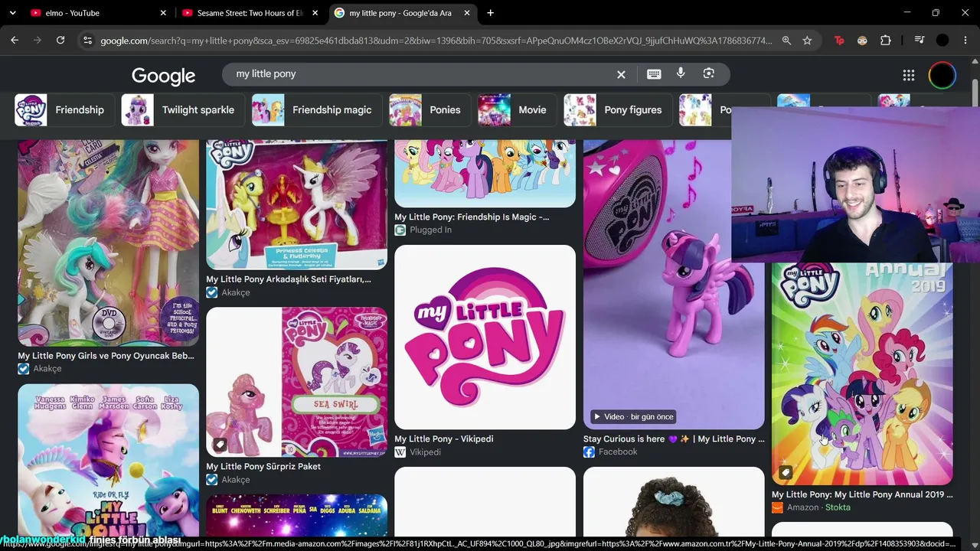Viewport: 980px width, 551px height.
Task: Search by image with Google Lens
Action: 709,73
